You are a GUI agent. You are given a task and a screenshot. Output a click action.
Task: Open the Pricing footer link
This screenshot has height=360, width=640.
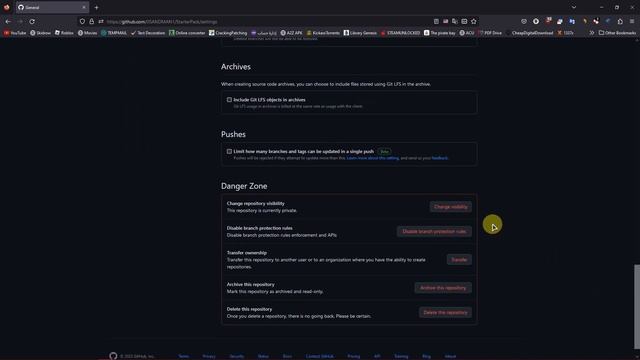click(354, 356)
